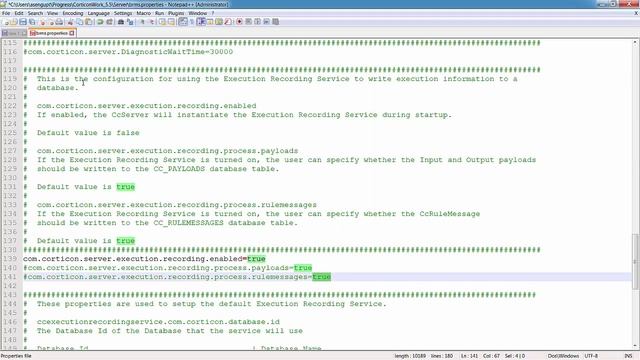Click the scroll up arrow

click(636, 42)
